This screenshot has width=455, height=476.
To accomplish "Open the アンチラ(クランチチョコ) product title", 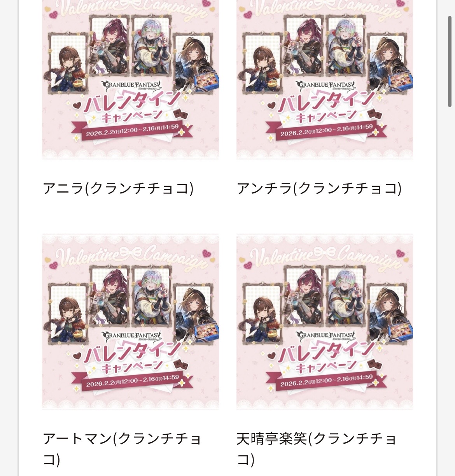I will tap(319, 188).
